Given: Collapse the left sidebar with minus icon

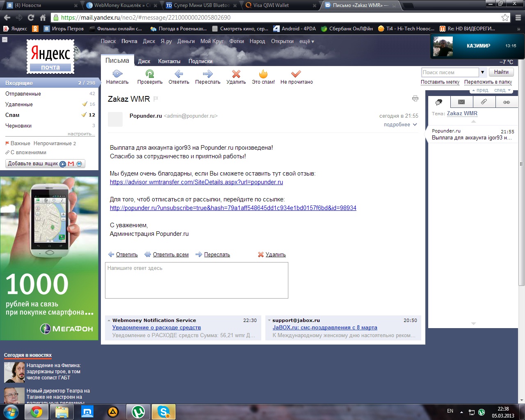Looking at the screenshot, I should click(x=5, y=39).
